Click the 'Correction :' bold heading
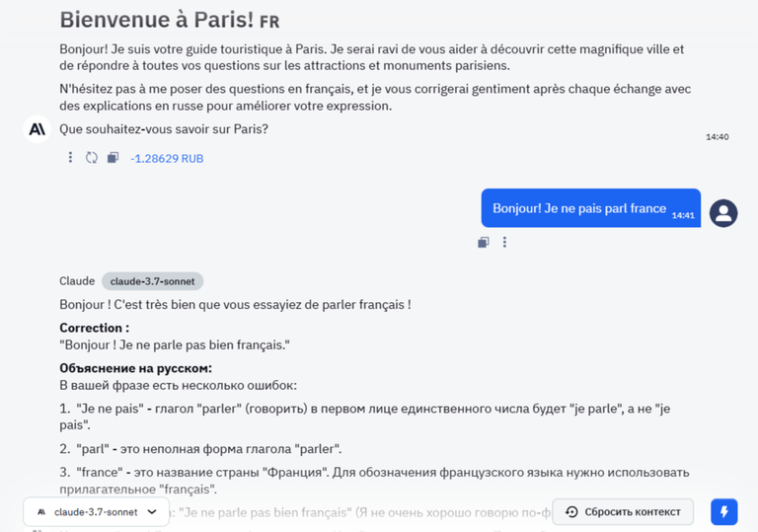The image size is (758, 532). [x=95, y=328]
